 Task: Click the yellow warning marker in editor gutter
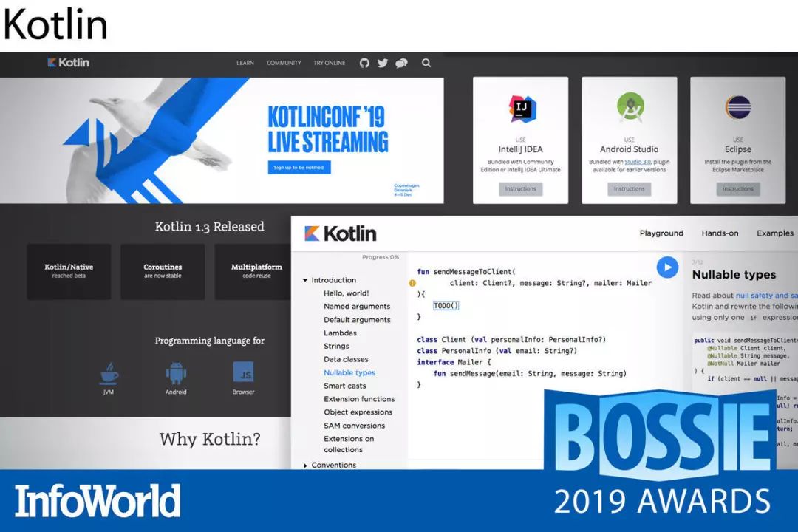412,283
